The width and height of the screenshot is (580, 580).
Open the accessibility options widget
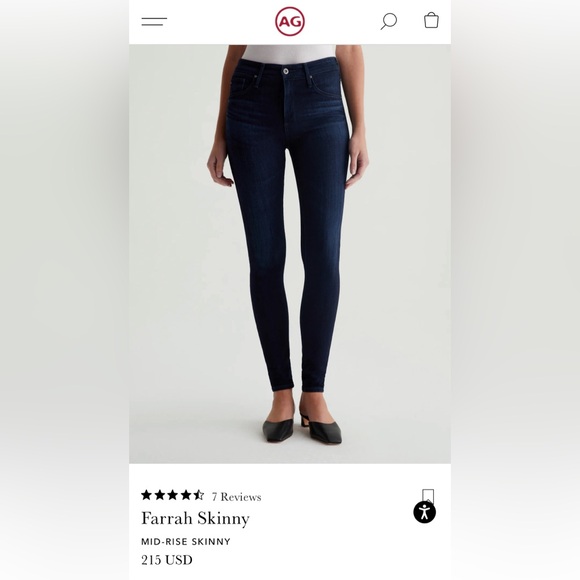(424, 512)
